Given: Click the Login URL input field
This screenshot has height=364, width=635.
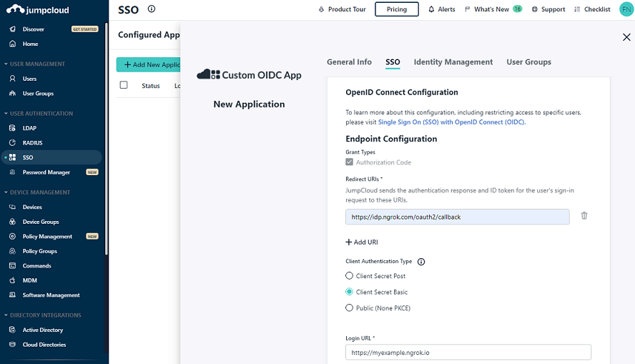Looking at the screenshot, I should pos(468,353).
